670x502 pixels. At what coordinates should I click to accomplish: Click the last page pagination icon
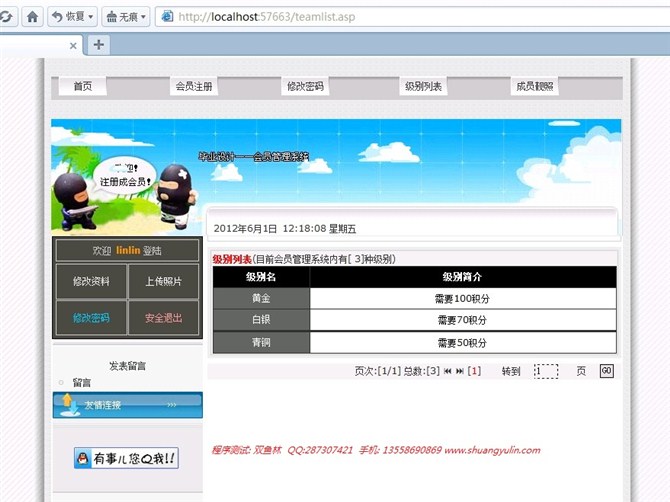pos(460,371)
